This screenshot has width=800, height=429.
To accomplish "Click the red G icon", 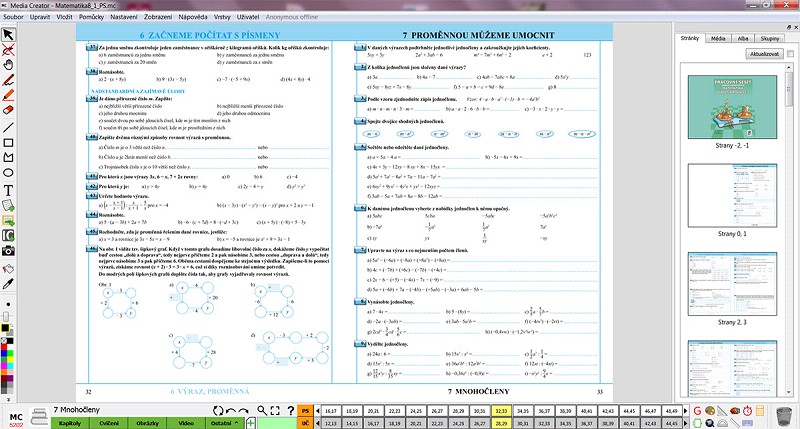I will coord(697,410).
